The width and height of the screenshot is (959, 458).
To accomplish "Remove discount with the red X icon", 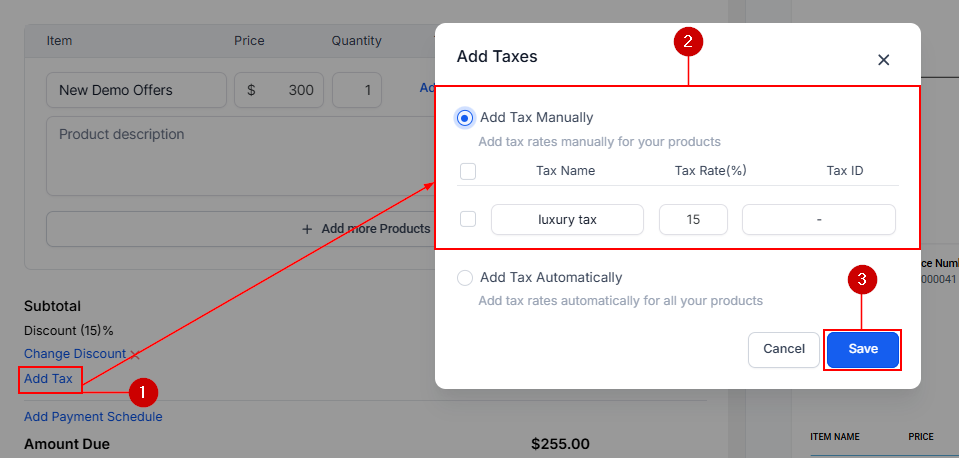I will (x=135, y=354).
